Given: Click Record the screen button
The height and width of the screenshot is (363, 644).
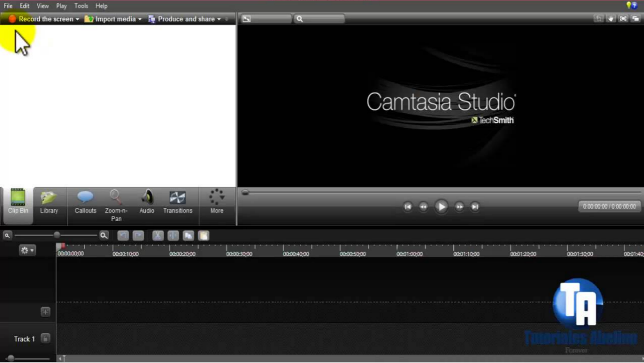Looking at the screenshot, I should pyautogui.click(x=41, y=19).
